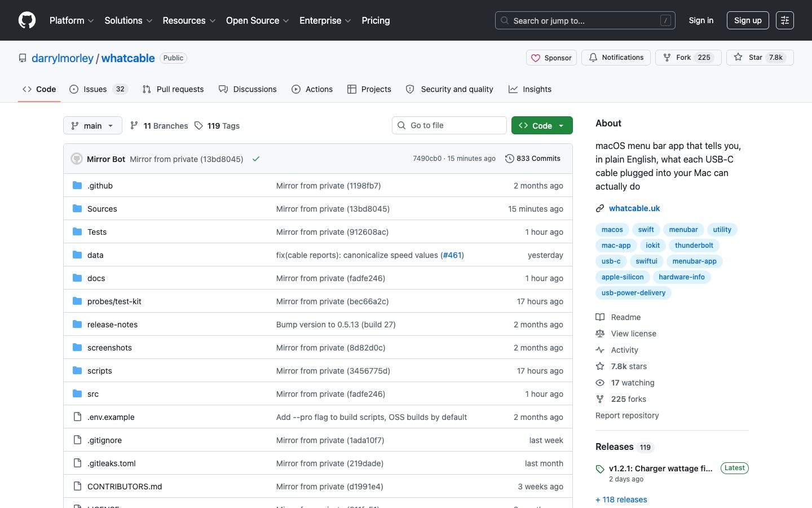Open the darrylmorley owner profile link
The height and width of the screenshot is (508, 812).
coord(63,58)
